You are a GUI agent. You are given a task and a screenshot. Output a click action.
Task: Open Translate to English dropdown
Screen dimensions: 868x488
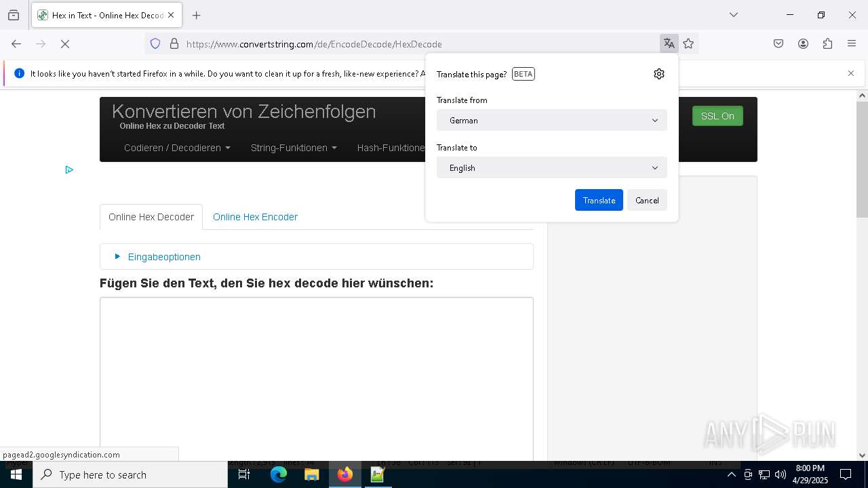click(552, 167)
